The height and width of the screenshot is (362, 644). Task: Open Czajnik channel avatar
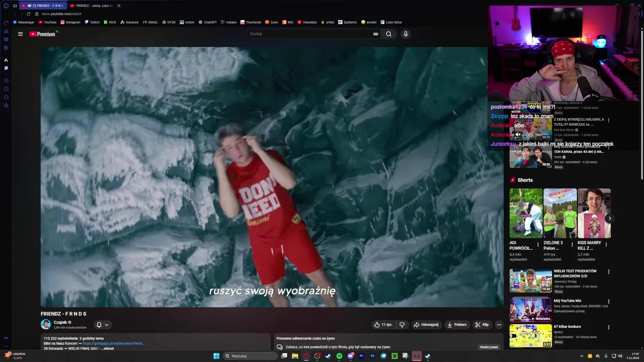pos(46,324)
